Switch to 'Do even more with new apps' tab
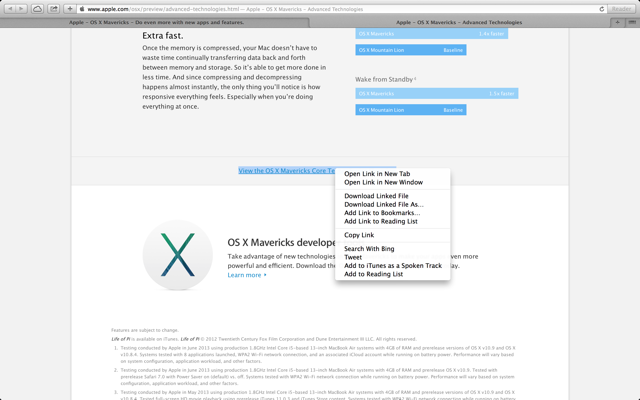This screenshot has height=400, width=640. 156,22
